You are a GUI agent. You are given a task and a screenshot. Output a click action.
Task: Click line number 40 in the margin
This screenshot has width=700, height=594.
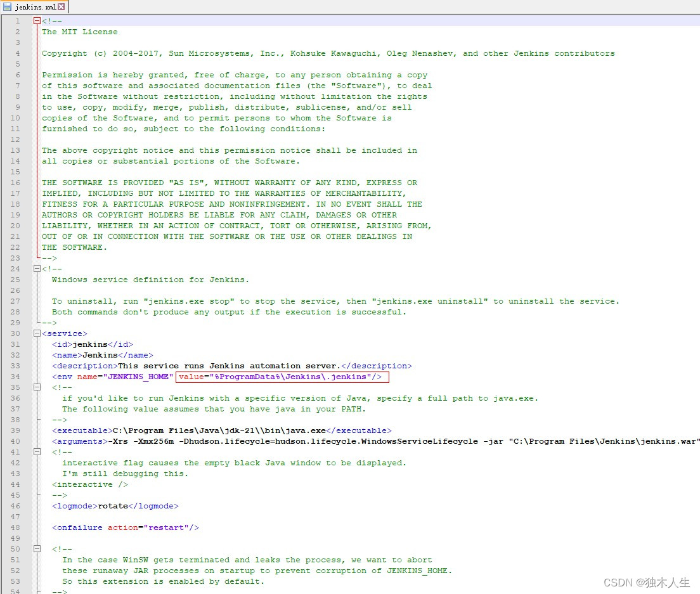tap(15, 441)
